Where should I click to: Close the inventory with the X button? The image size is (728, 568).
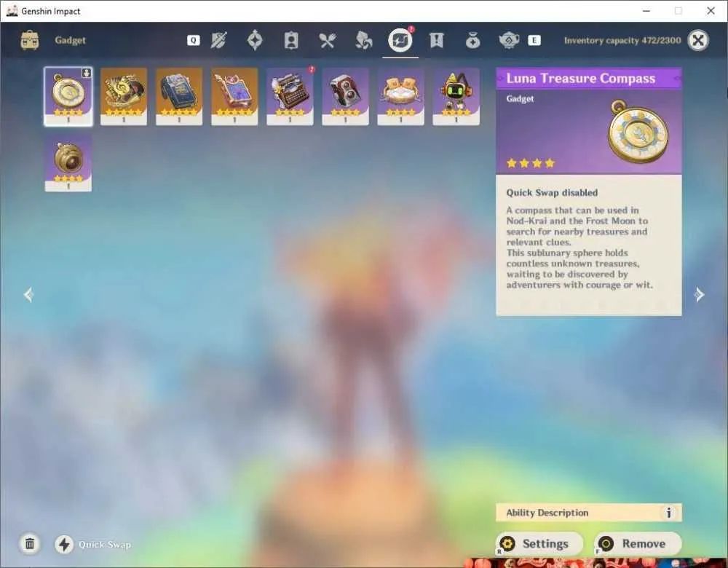[x=698, y=40]
